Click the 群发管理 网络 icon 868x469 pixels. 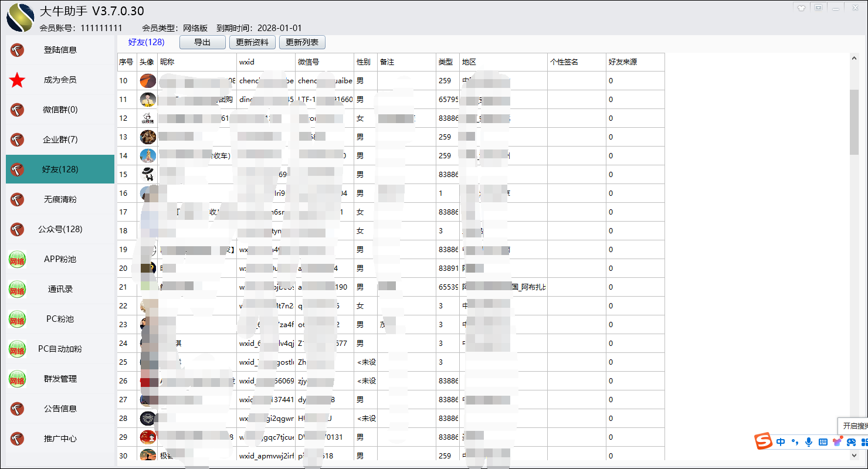point(17,379)
